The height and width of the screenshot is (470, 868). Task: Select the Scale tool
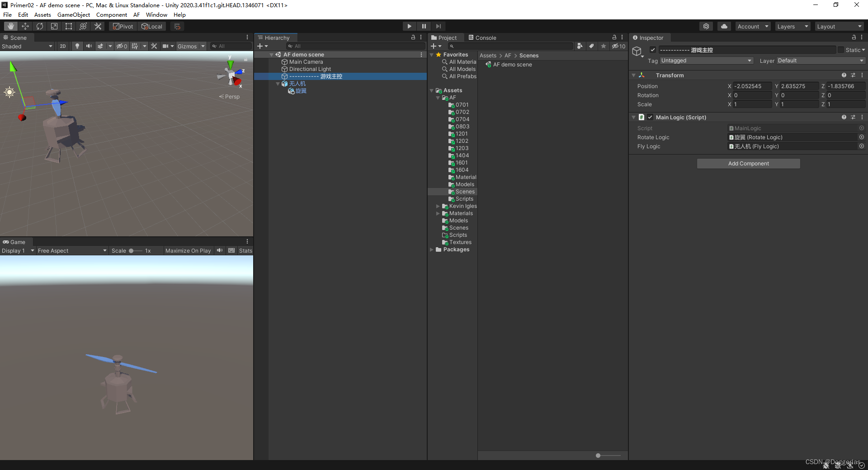[x=54, y=26]
